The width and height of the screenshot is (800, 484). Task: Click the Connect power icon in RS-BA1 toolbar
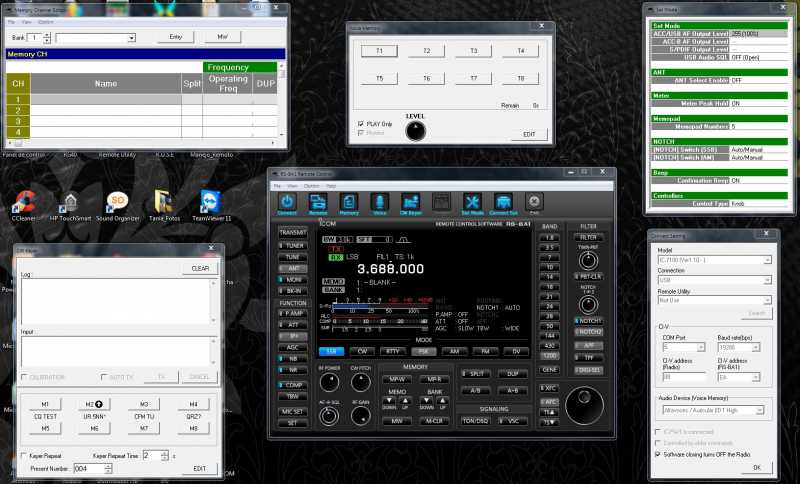click(x=287, y=202)
